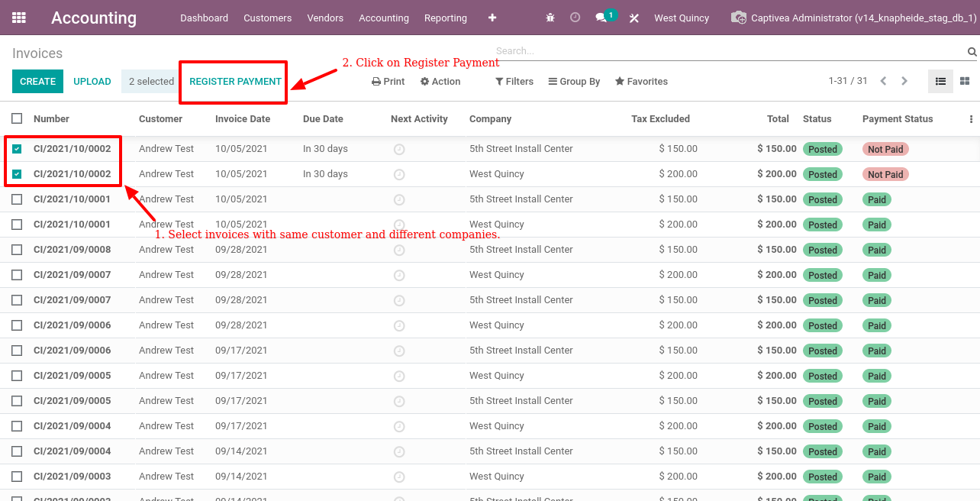Open the West Quincy company switcher

[x=682, y=18]
